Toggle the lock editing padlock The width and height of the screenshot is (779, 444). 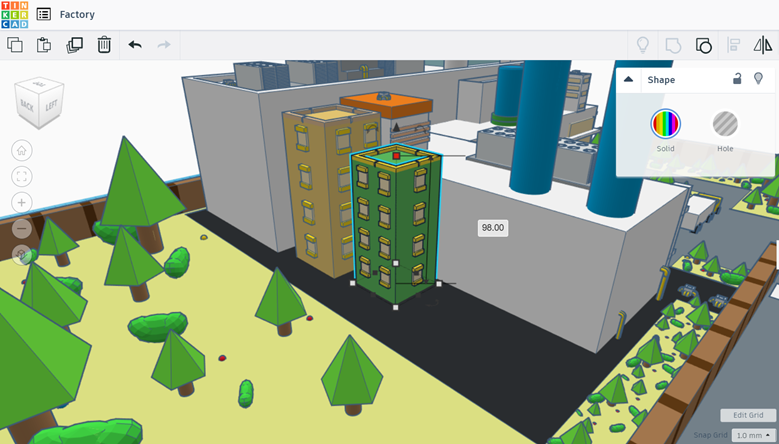(x=737, y=78)
